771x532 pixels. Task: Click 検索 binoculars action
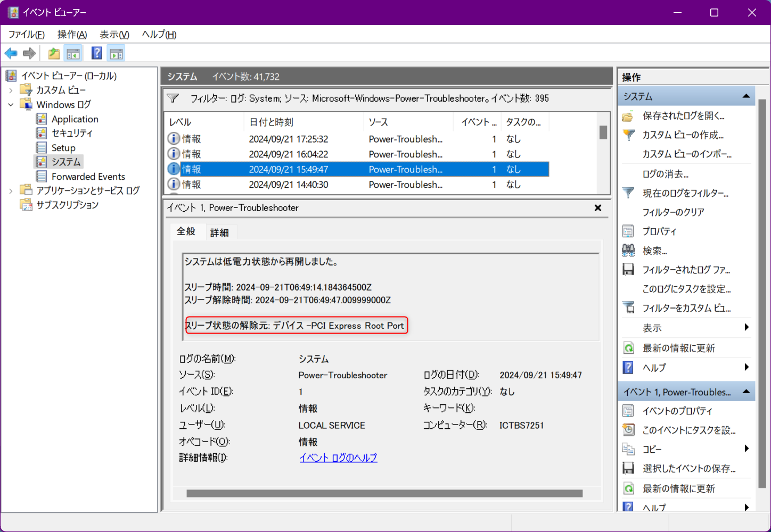[x=654, y=251]
